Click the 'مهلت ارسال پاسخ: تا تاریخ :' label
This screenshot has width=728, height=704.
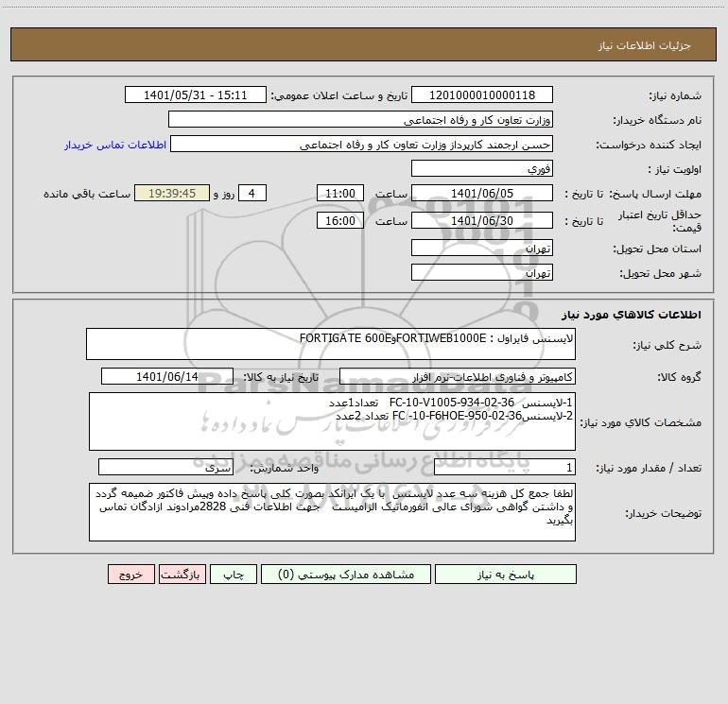click(x=633, y=194)
